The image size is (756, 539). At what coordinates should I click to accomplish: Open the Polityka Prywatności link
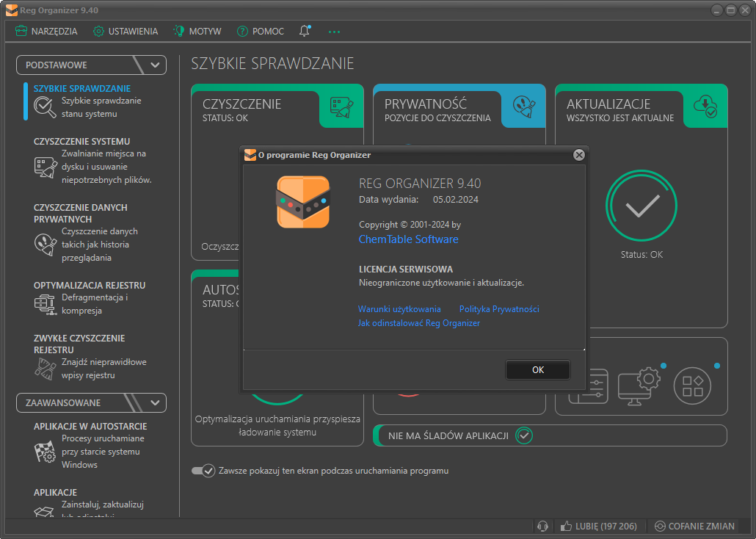[499, 309]
